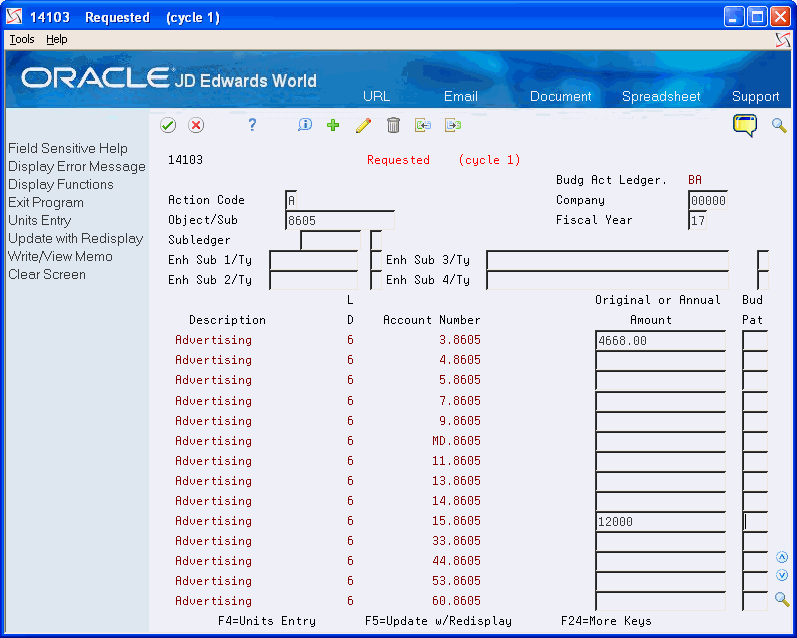
Task: Select the URL header link
Action: click(x=376, y=96)
